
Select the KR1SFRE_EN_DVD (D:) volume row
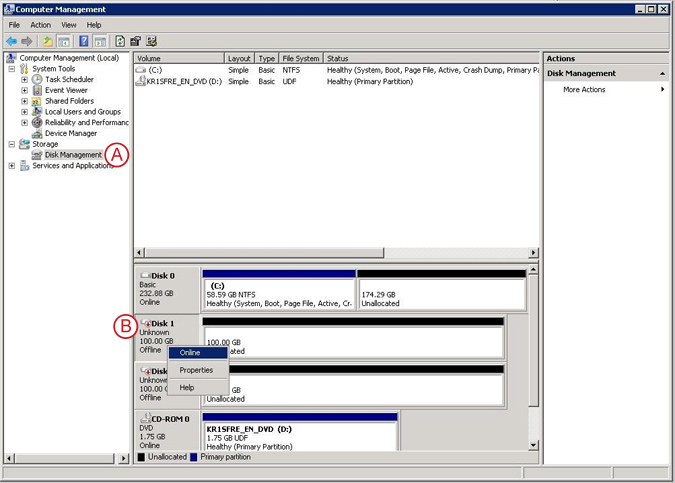pos(184,82)
